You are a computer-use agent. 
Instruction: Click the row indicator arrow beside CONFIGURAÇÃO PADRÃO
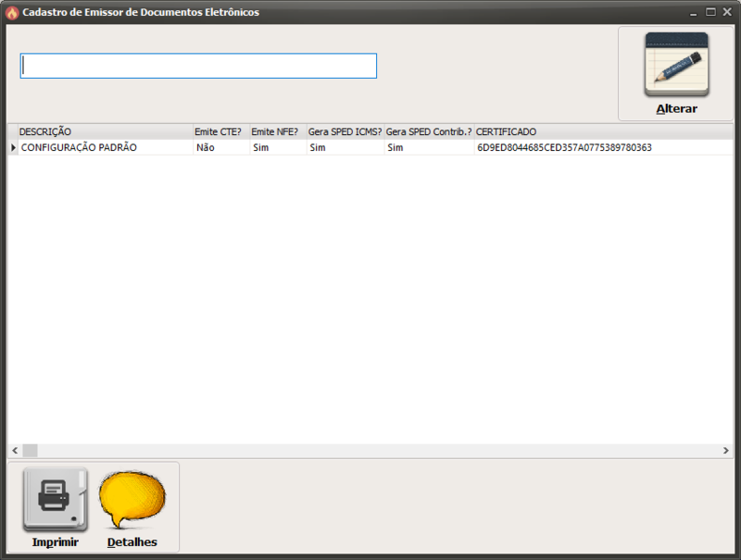pyautogui.click(x=13, y=147)
